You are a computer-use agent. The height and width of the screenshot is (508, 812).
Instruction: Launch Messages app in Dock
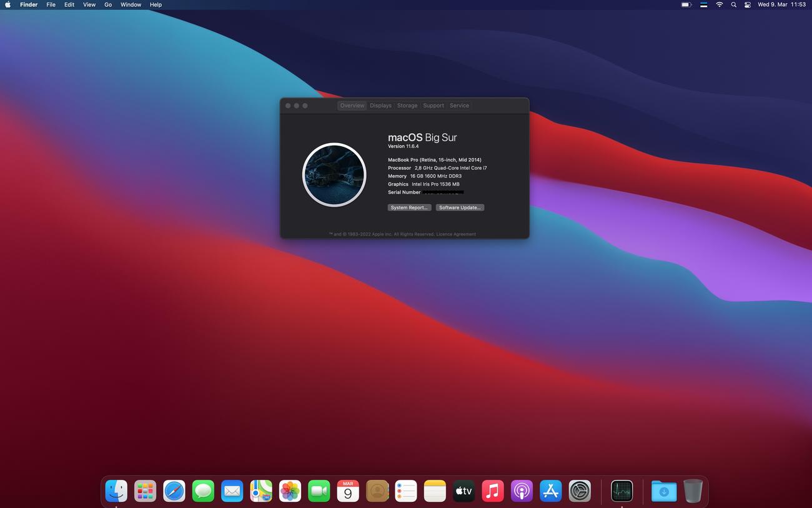tap(203, 491)
